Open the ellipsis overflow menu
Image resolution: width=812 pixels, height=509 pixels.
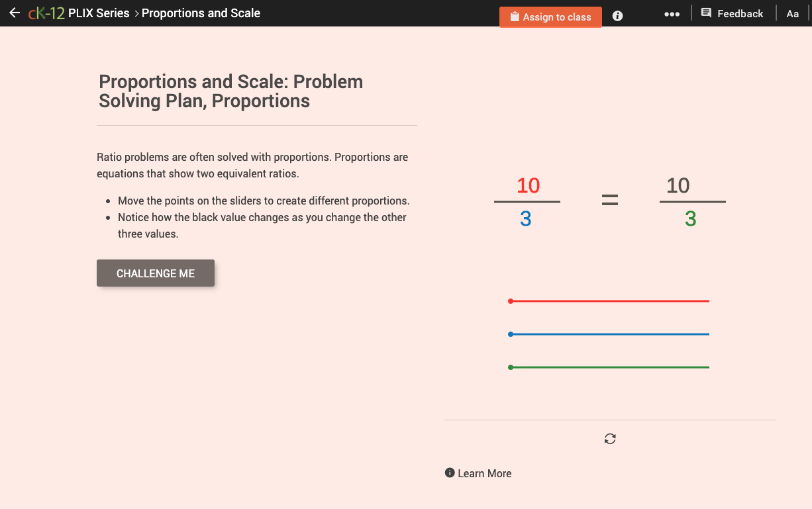pyautogui.click(x=672, y=13)
